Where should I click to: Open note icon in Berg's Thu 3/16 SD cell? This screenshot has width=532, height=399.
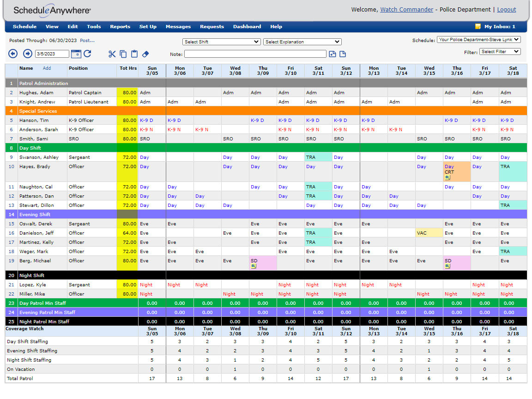[x=447, y=266]
